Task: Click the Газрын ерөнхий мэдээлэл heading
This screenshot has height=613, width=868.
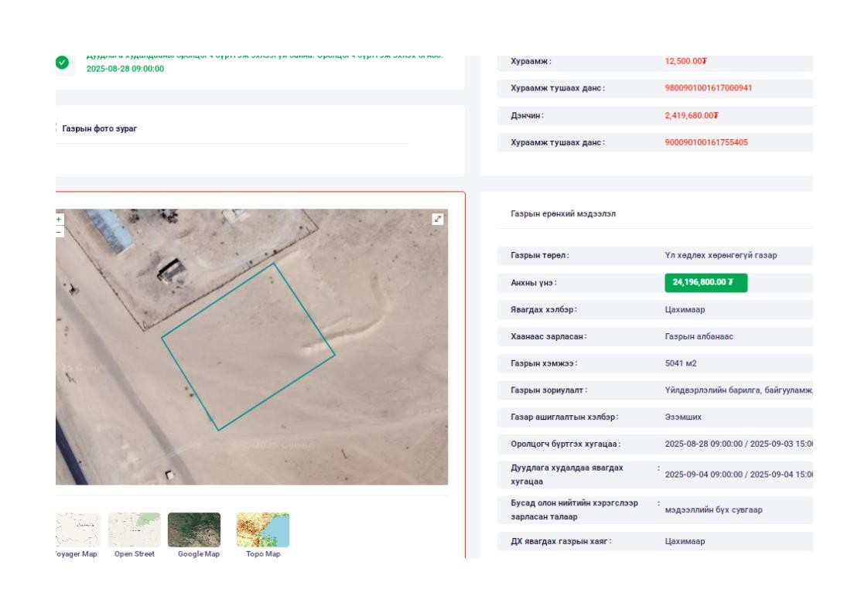Action: click(x=563, y=213)
